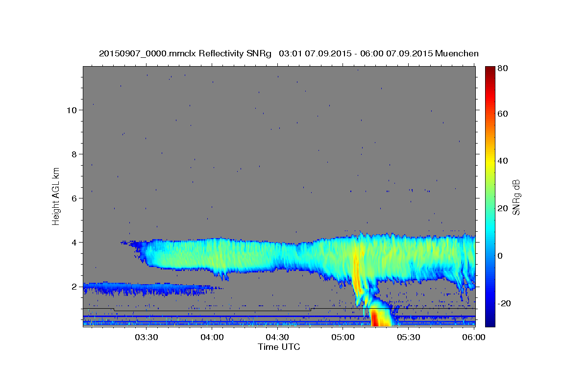The height and width of the screenshot is (392, 588).
Task: Click the red precipitation core near 05:15
Action: [x=374, y=318]
